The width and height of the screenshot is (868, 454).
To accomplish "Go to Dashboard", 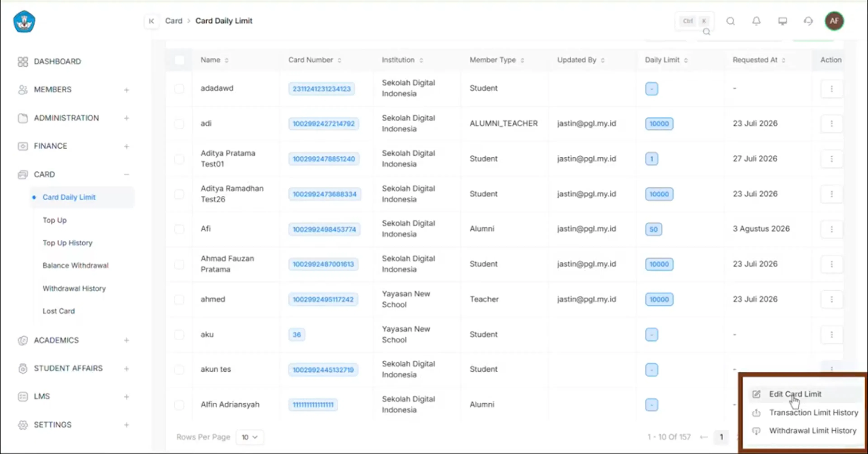I will 57,62.
